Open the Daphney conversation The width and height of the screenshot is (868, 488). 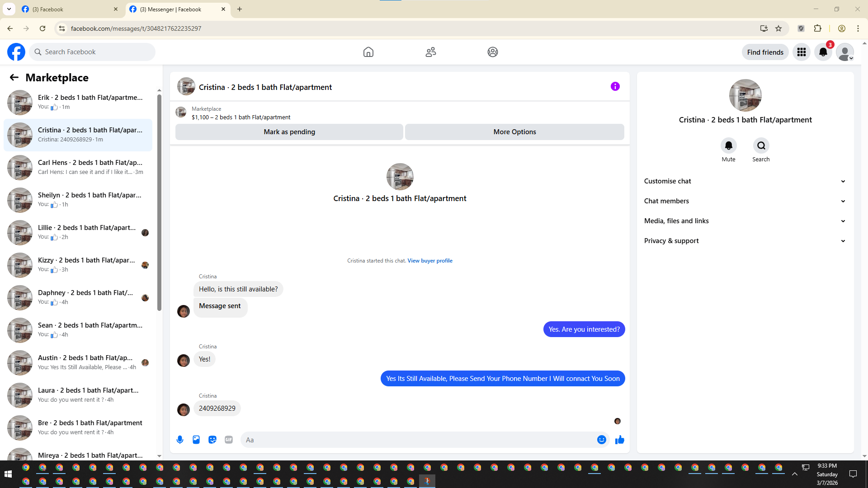coord(78,298)
